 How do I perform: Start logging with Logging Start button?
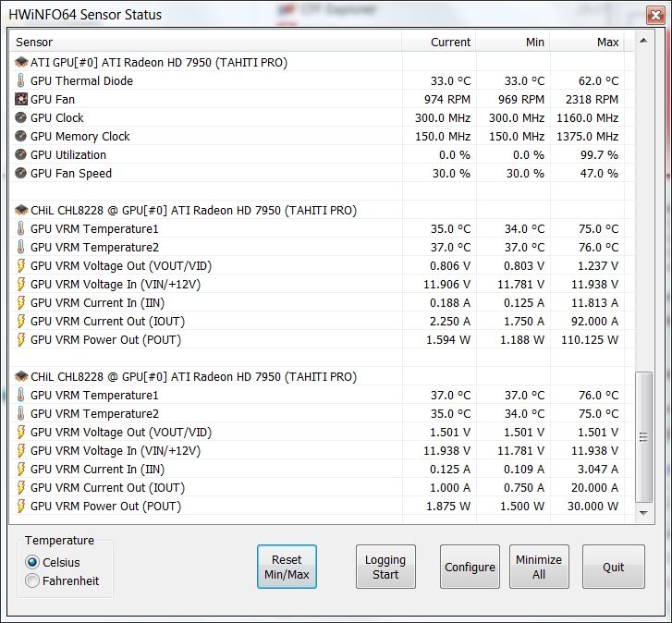click(x=385, y=567)
